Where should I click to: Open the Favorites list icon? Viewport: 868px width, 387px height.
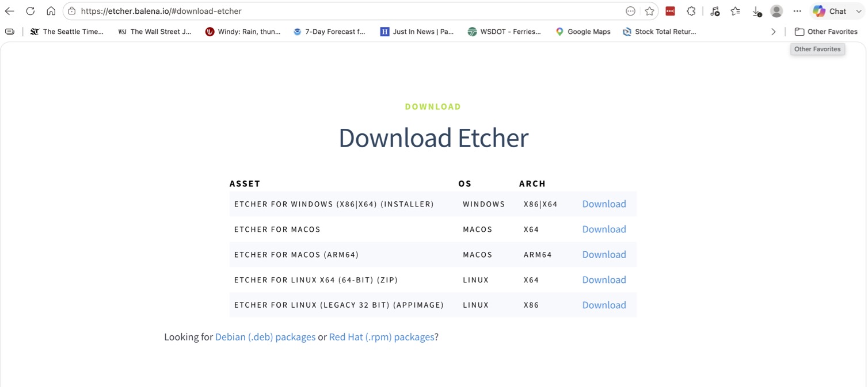(736, 11)
